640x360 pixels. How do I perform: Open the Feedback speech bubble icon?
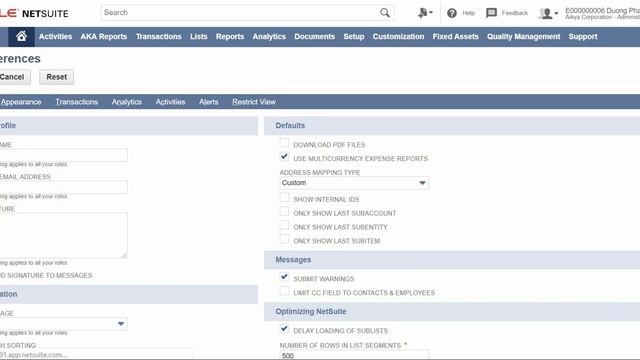pos(491,13)
